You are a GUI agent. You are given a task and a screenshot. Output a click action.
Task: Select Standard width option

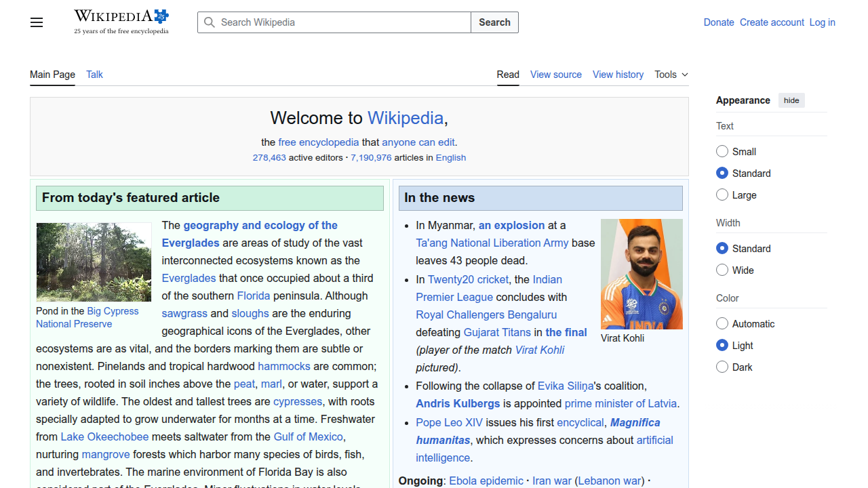722,248
